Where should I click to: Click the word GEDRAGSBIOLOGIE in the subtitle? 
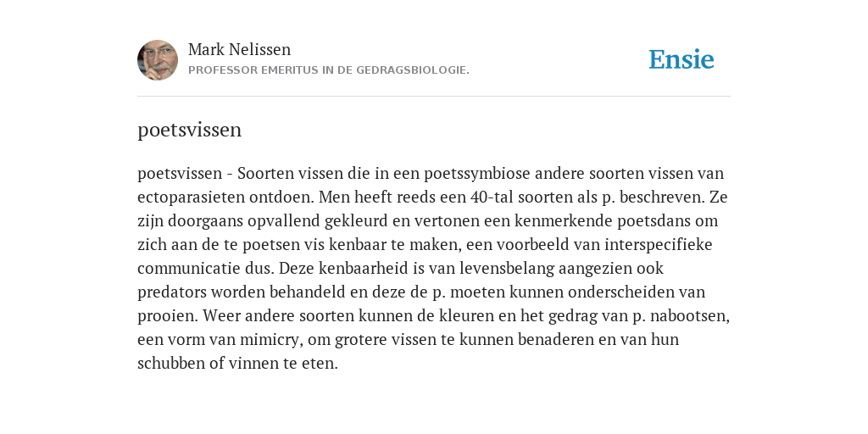(x=413, y=70)
